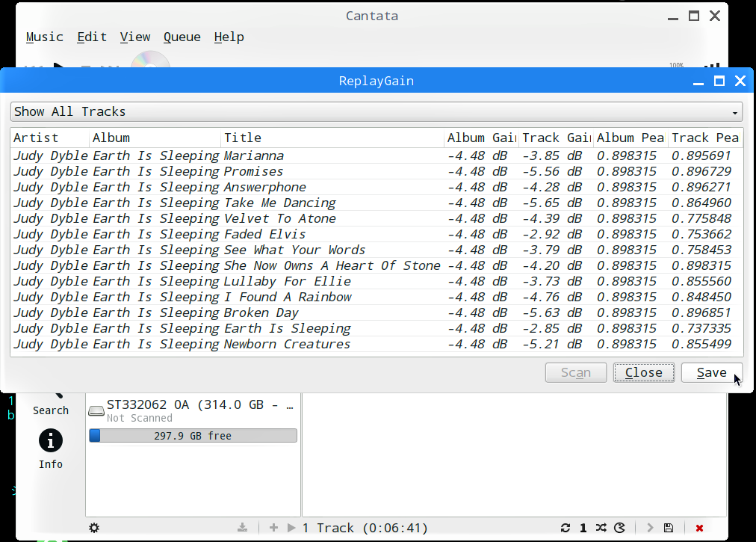
Task: Select the Velvet To Atone track title
Action: pos(279,218)
